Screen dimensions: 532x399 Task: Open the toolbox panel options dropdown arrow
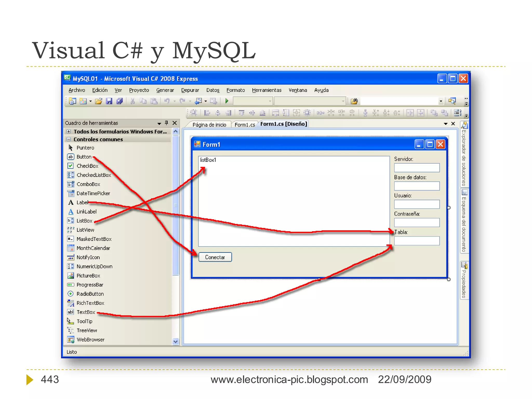point(159,123)
